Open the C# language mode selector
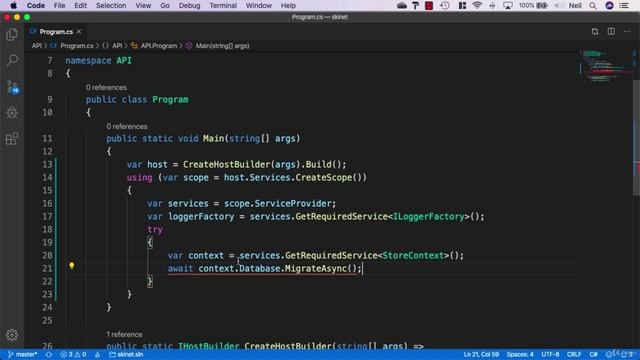 (593, 354)
